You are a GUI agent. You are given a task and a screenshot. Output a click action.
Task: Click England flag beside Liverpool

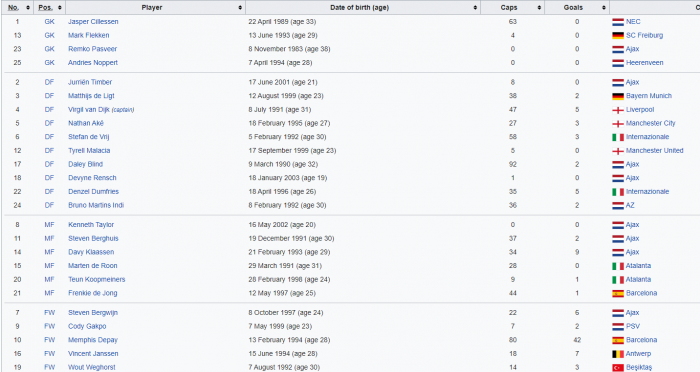(x=618, y=110)
